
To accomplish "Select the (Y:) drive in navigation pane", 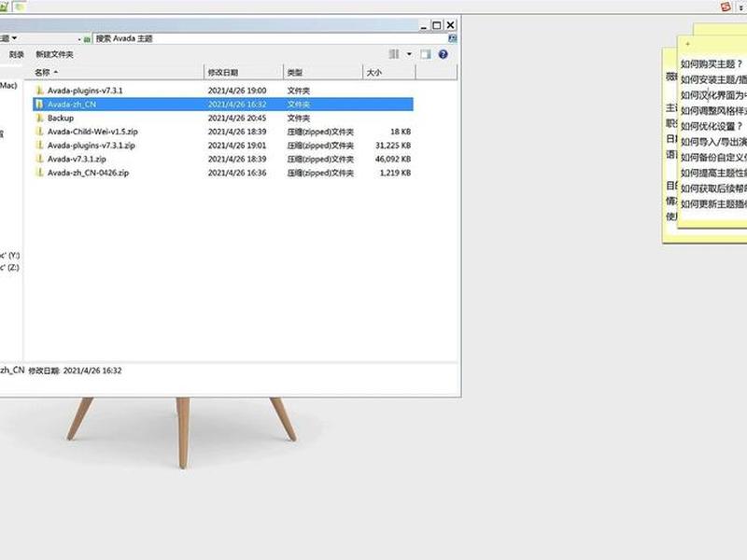I will (x=10, y=255).
